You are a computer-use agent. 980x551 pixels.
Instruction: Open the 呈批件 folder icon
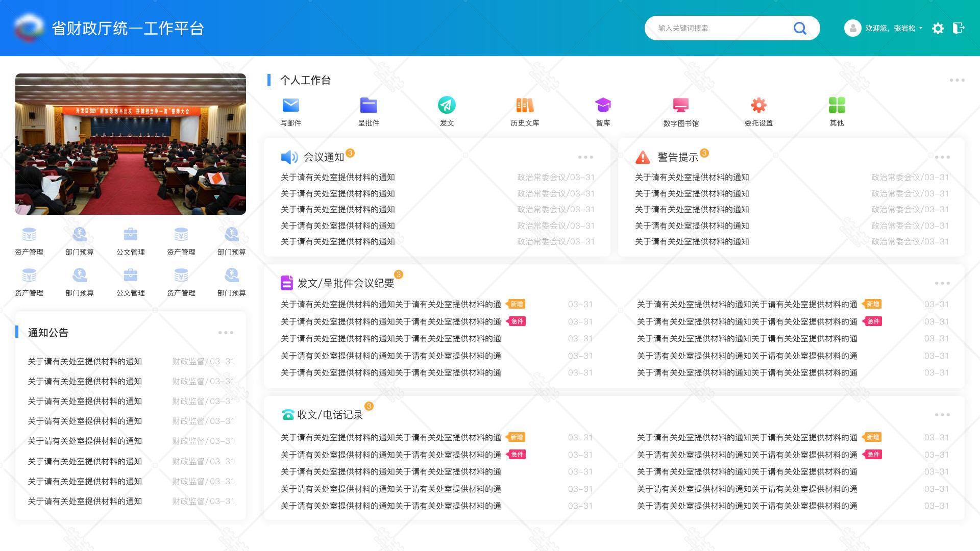point(369,106)
